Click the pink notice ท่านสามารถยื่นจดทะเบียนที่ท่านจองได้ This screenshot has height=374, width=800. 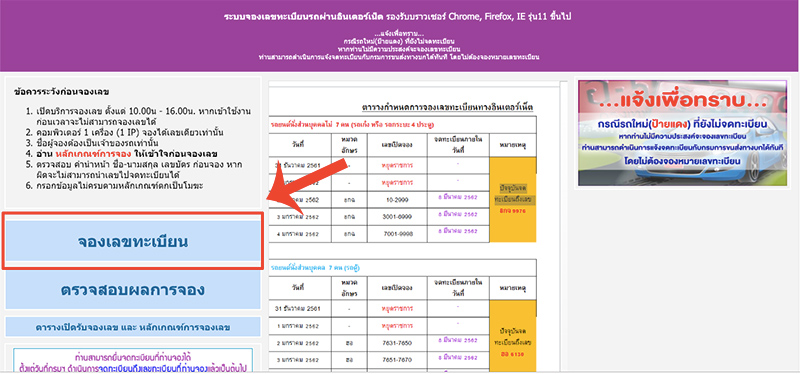coord(133,357)
